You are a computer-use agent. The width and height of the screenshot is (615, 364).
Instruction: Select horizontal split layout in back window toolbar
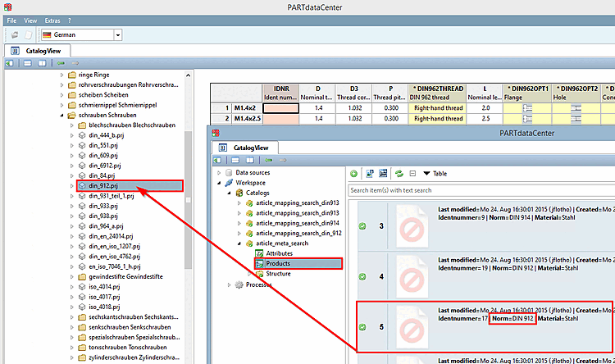point(27,63)
